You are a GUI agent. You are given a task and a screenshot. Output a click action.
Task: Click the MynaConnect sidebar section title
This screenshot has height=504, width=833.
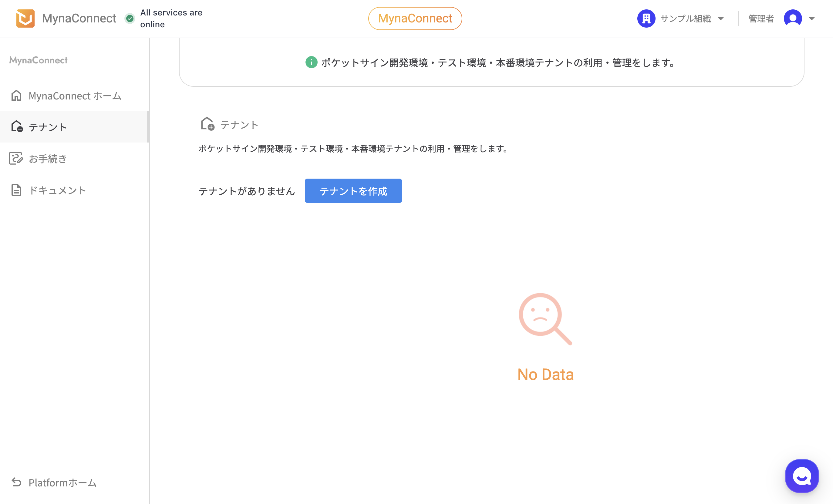pos(38,60)
